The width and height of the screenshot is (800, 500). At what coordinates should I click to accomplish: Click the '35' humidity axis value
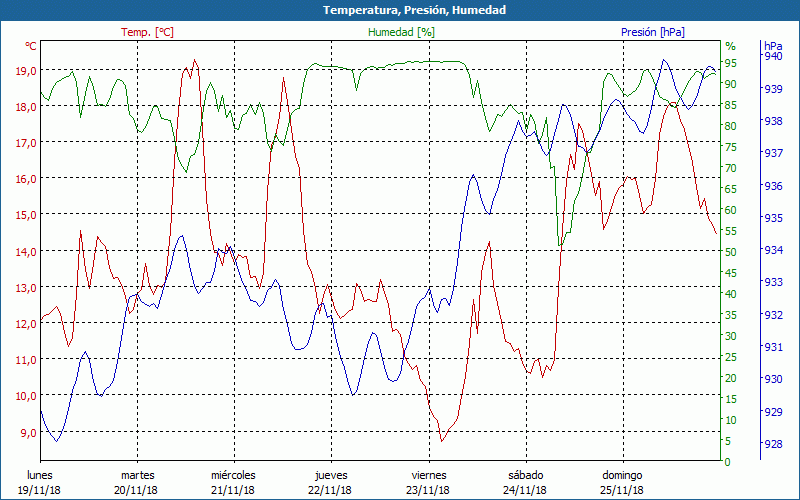[731, 315]
